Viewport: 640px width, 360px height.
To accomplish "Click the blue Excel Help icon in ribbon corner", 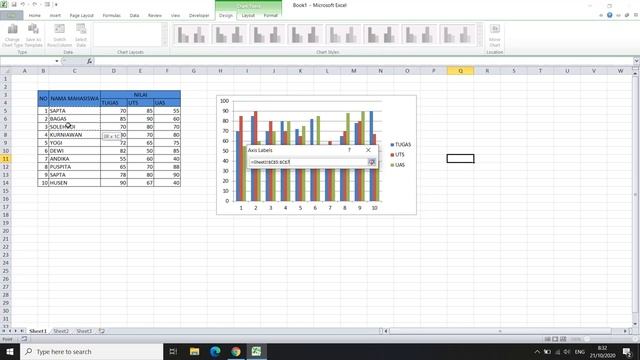I will point(609,15).
